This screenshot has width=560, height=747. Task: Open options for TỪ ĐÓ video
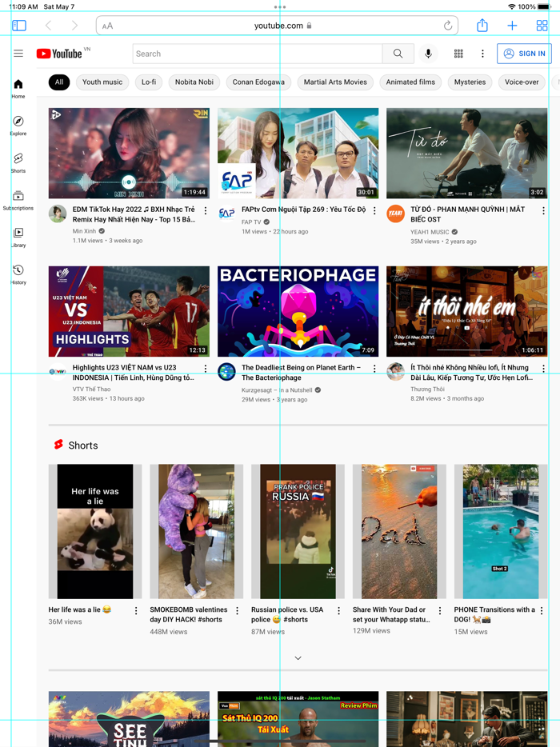[x=543, y=210]
